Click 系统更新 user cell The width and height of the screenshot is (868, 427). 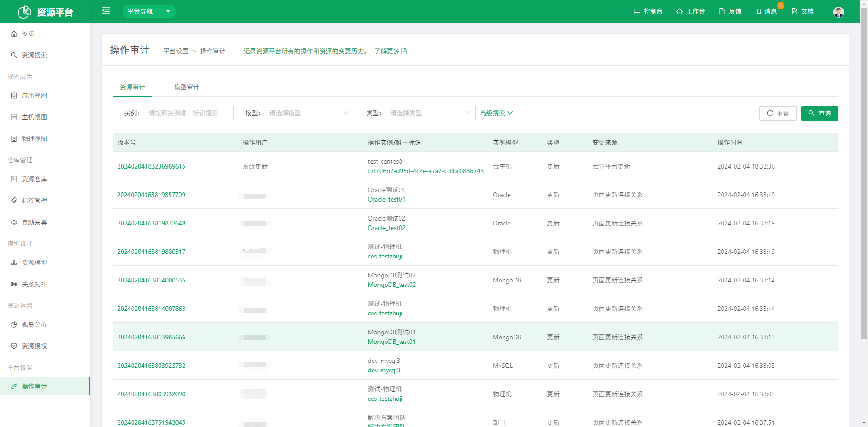tap(255, 166)
